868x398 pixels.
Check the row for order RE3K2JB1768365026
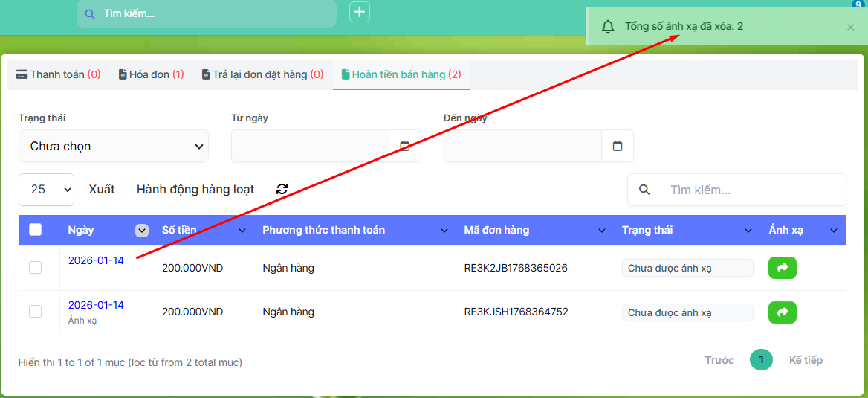click(36, 268)
